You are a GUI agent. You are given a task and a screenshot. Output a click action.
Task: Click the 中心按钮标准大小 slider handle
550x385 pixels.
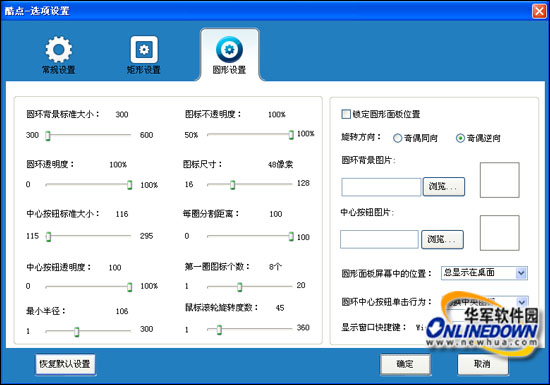click(48, 237)
